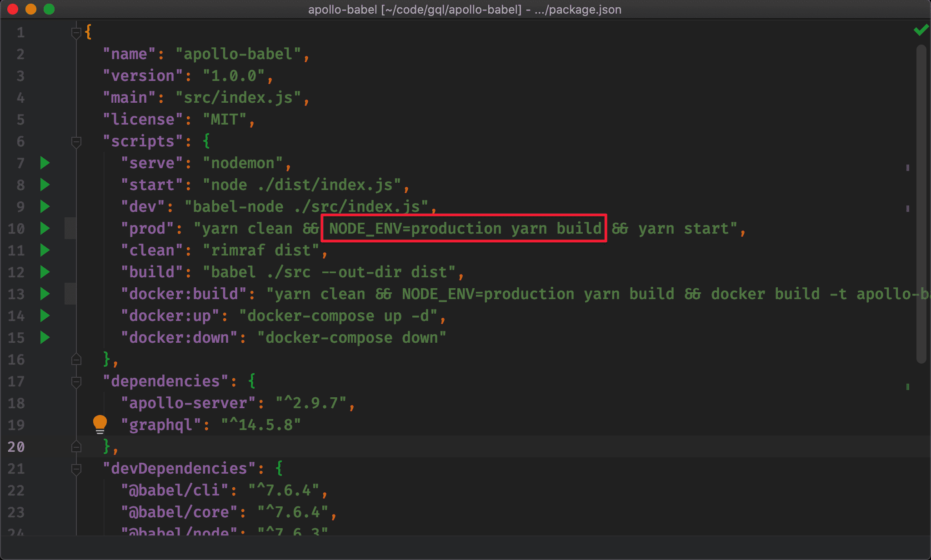931x560 pixels.
Task: Click the "^14.5.8" version string
Action: tap(261, 425)
